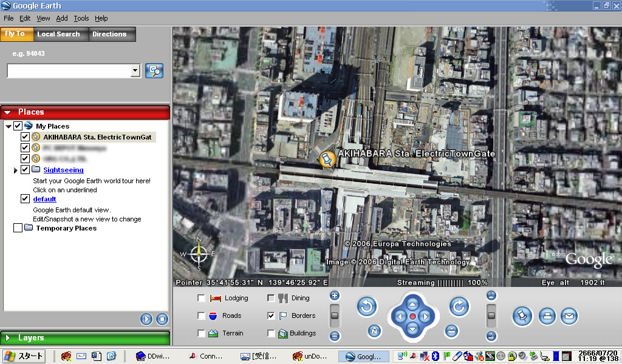The height and width of the screenshot is (364, 622).
Task: Enable the Dining layer
Action: 271,298
